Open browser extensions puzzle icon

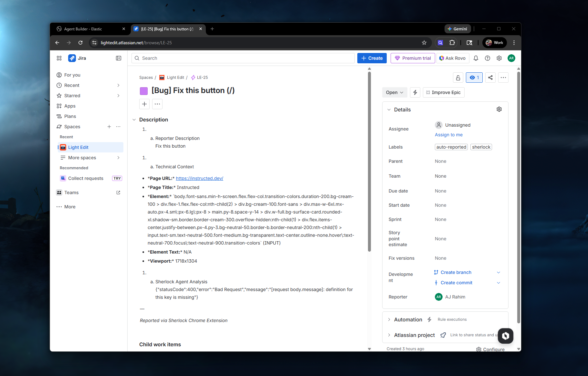(452, 43)
